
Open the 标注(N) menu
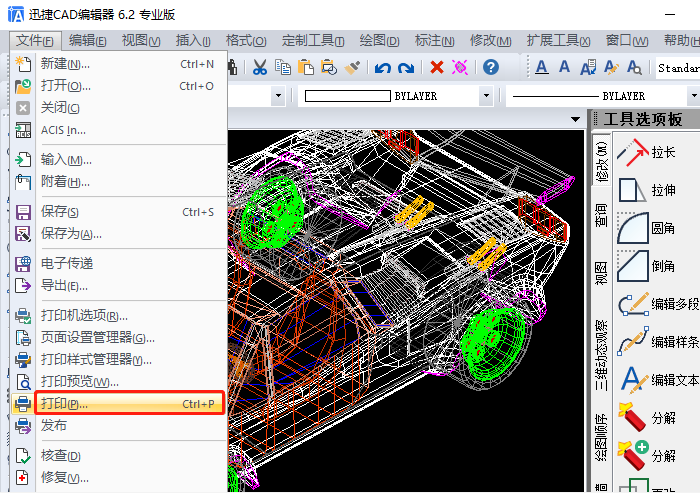(x=434, y=41)
